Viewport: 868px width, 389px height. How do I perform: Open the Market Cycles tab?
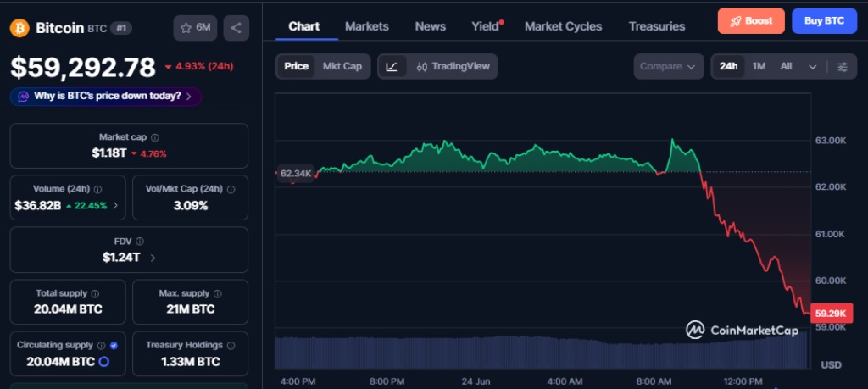click(x=563, y=26)
